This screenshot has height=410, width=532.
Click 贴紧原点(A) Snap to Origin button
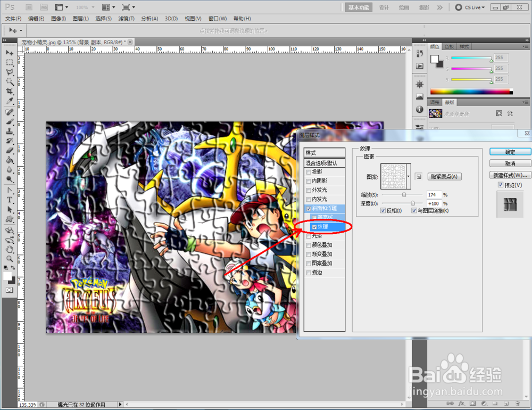click(444, 177)
